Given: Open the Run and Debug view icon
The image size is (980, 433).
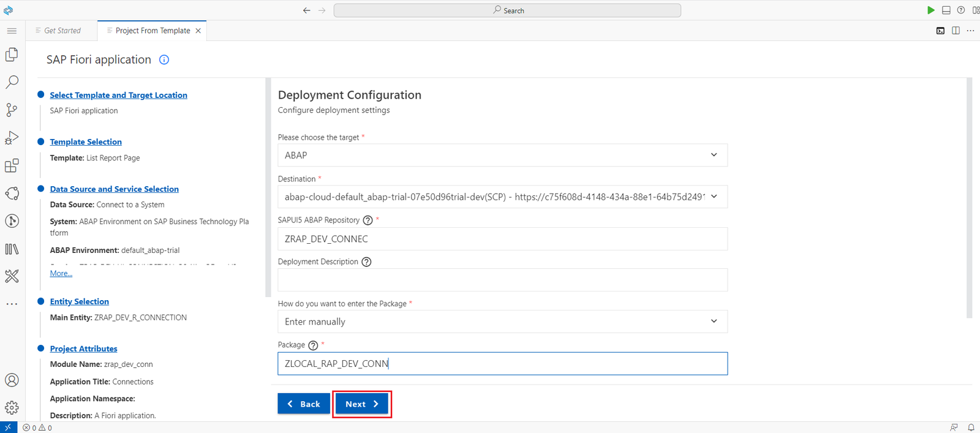Looking at the screenshot, I should [x=12, y=138].
